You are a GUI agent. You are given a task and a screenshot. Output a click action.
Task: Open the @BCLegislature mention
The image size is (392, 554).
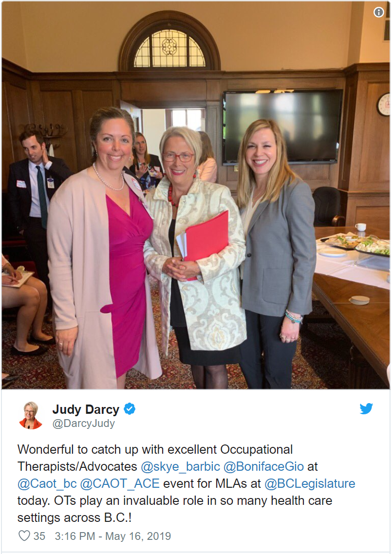point(310,483)
